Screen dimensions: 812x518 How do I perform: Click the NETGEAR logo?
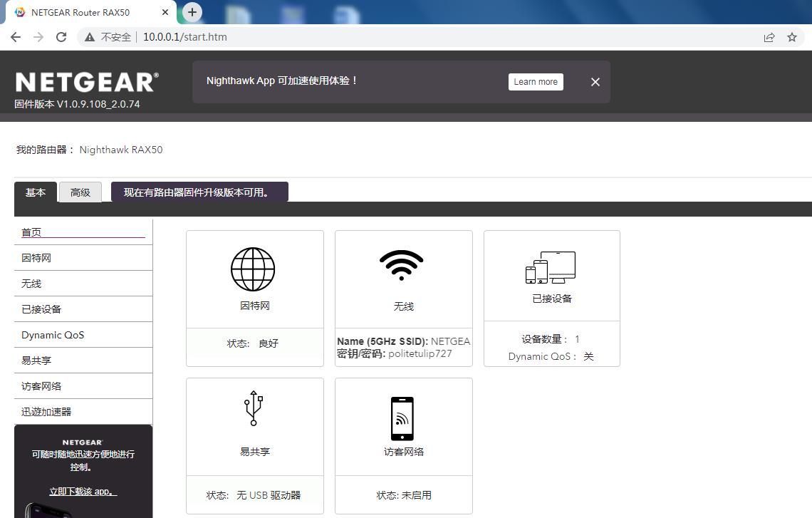point(85,81)
